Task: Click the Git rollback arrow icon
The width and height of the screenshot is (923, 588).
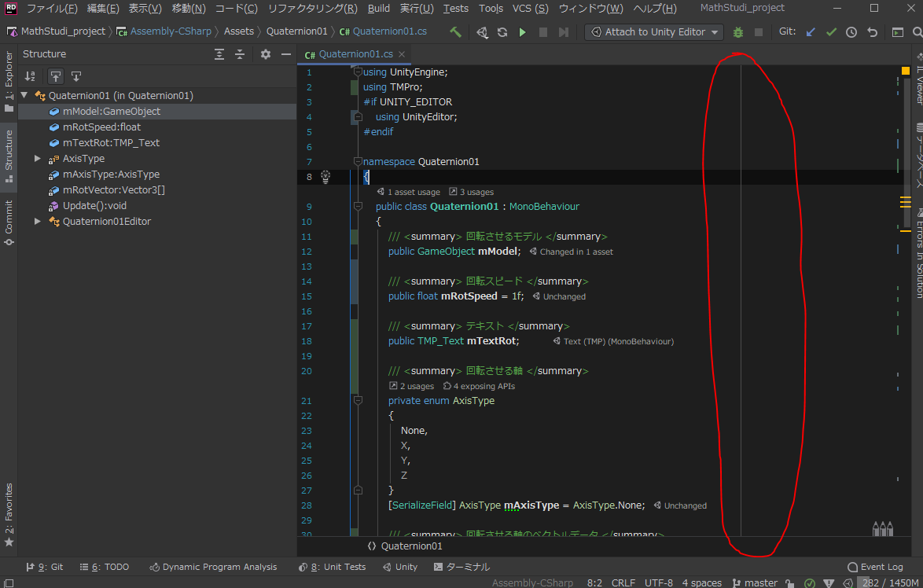Action: [x=872, y=32]
